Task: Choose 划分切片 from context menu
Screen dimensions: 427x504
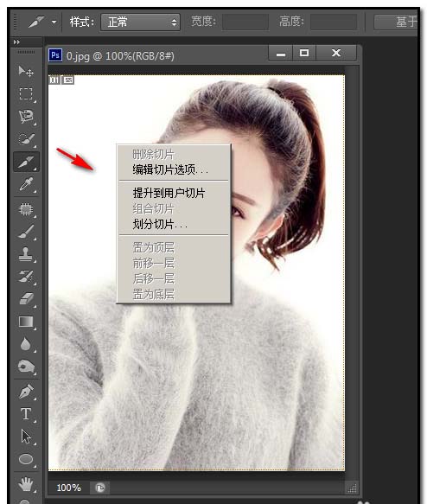Action: point(160,224)
